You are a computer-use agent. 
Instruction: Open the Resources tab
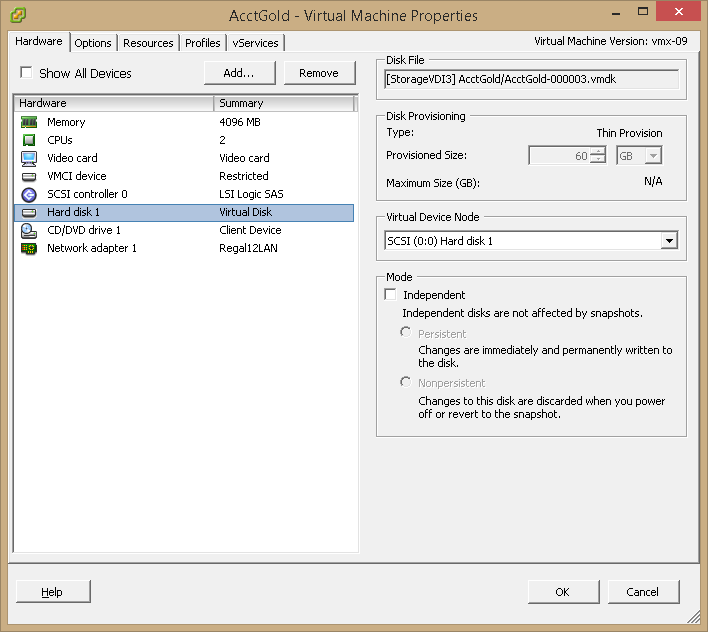tap(148, 43)
